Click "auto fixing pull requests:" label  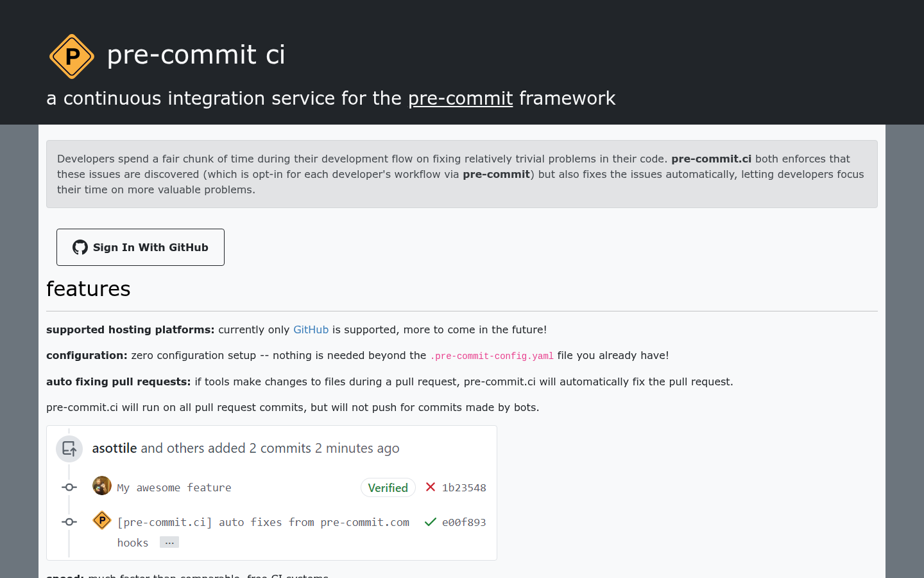(119, 381)
